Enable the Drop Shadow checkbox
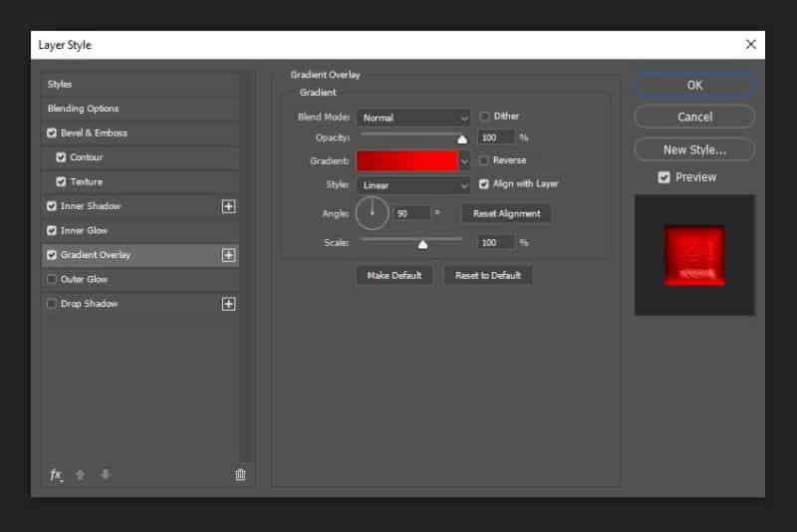 pyautogui.click(x=52, y=304)
